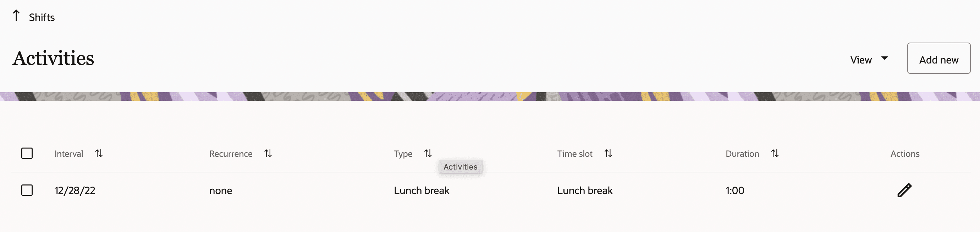Check the checkbox for the 12/28/22 row
The image size is (980, 232).
27,190
